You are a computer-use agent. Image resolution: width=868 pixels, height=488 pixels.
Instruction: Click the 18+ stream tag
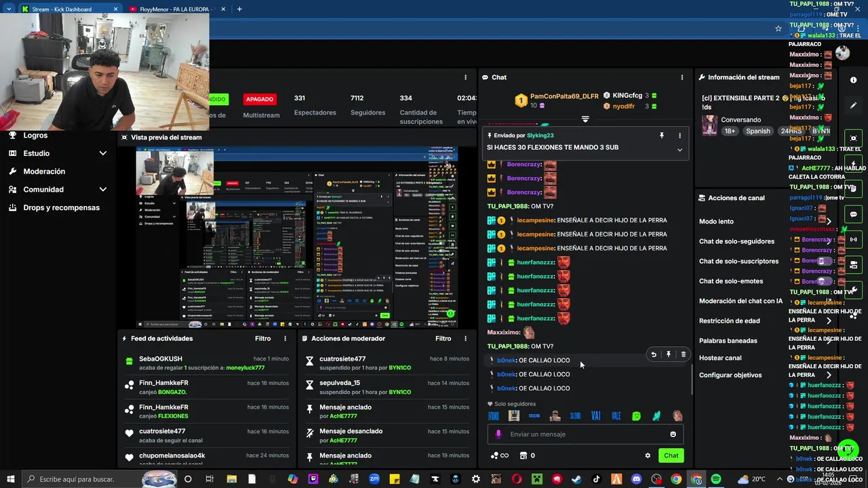[730, 131]
